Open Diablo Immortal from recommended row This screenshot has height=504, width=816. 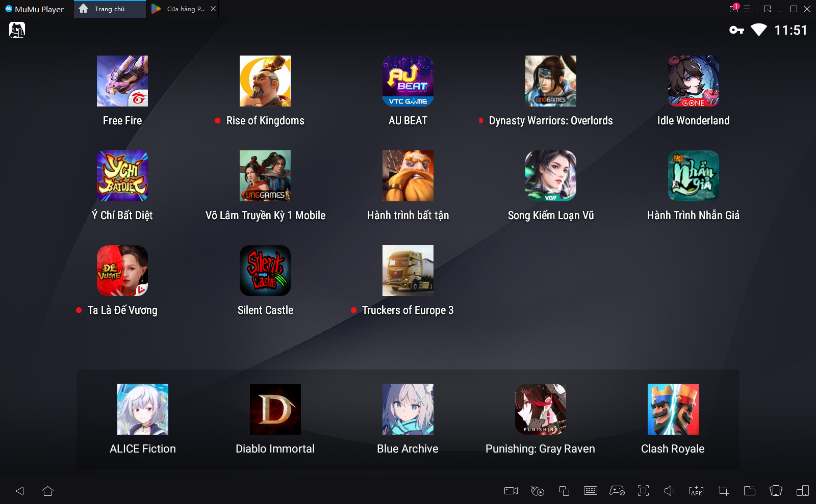[x=275, y=409]
